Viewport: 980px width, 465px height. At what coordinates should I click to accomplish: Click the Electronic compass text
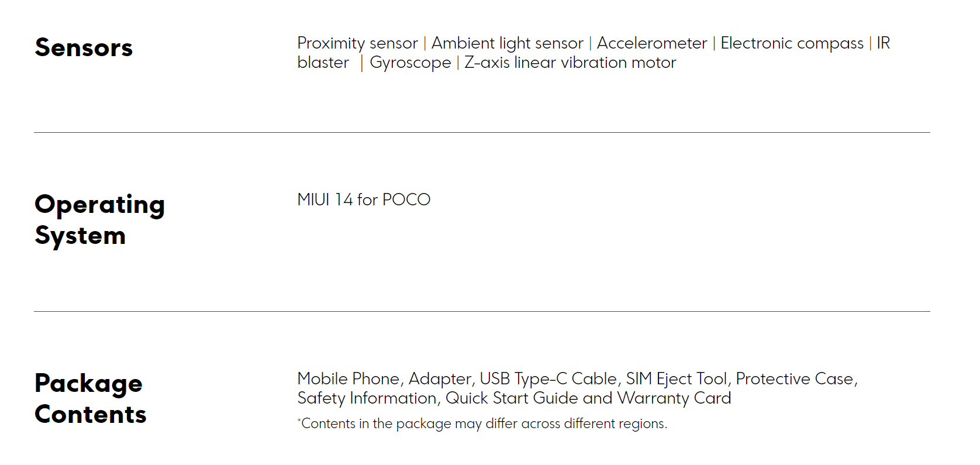pos(792,43)
